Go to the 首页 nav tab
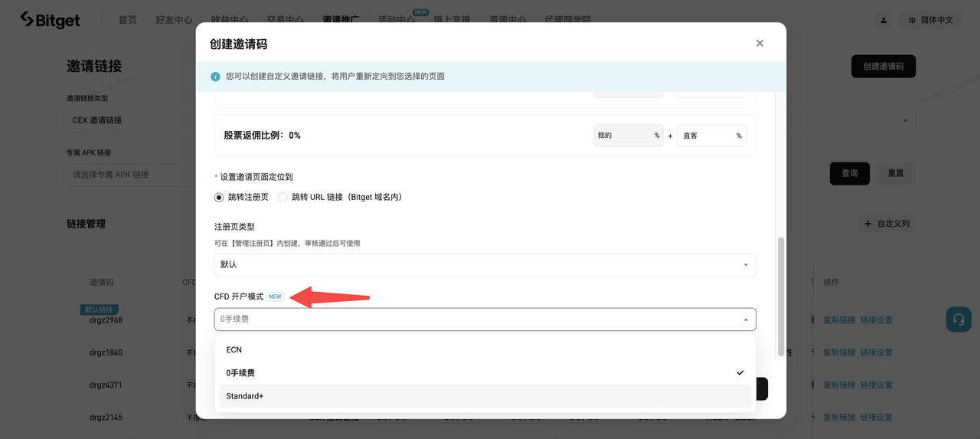 [x=128, y=20]
